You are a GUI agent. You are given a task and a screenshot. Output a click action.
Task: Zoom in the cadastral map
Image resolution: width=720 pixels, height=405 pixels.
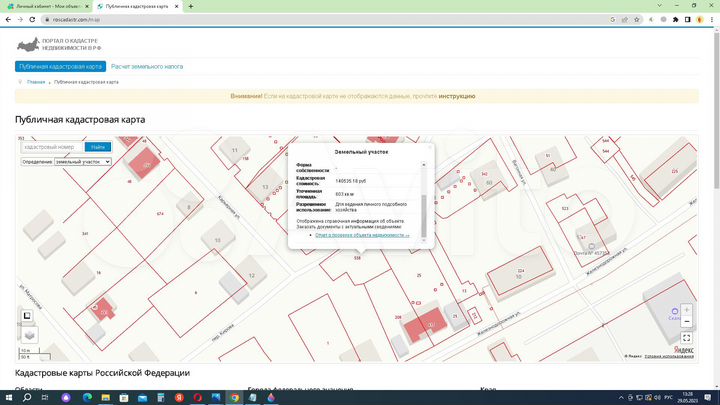pos(686,310)
